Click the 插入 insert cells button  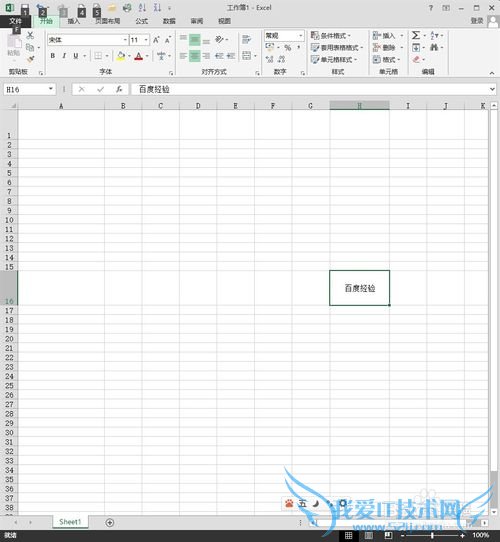coord(388,35)
